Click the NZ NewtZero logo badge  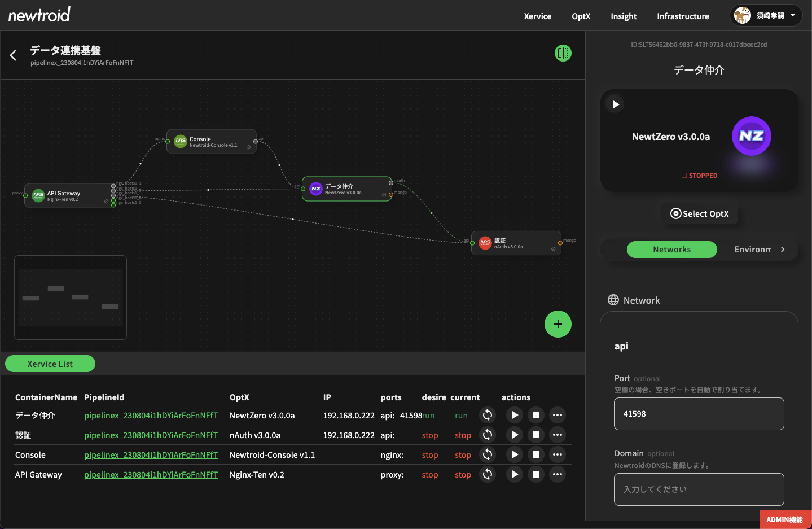pos(751,136)
